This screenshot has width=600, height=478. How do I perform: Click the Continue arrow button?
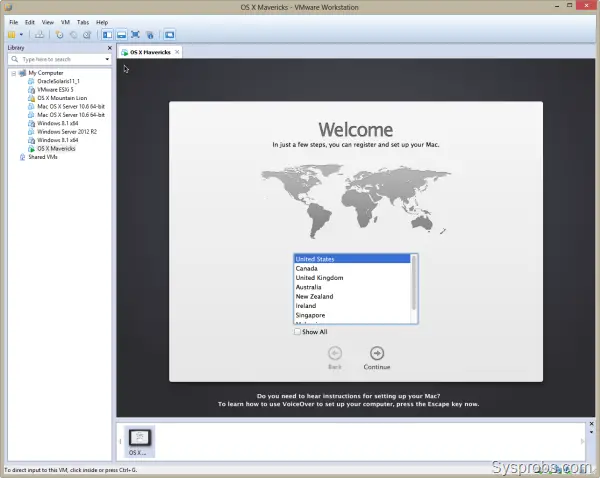click(x=377, y=353)
